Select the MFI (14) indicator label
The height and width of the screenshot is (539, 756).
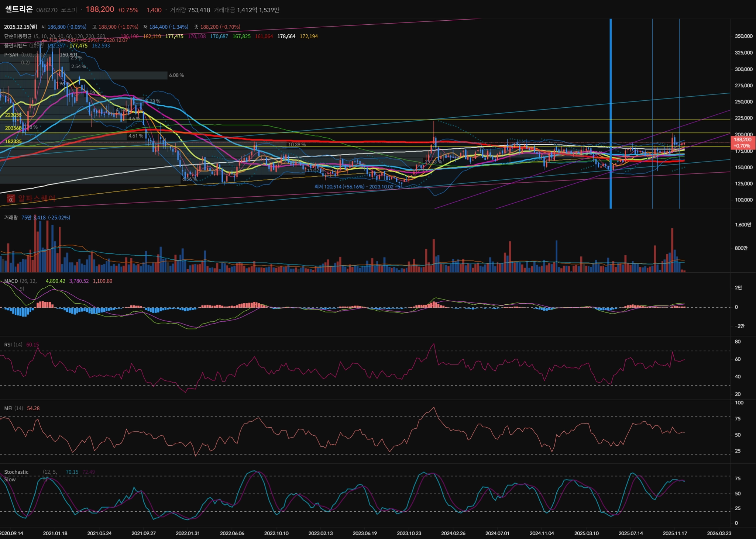(13, 408)
